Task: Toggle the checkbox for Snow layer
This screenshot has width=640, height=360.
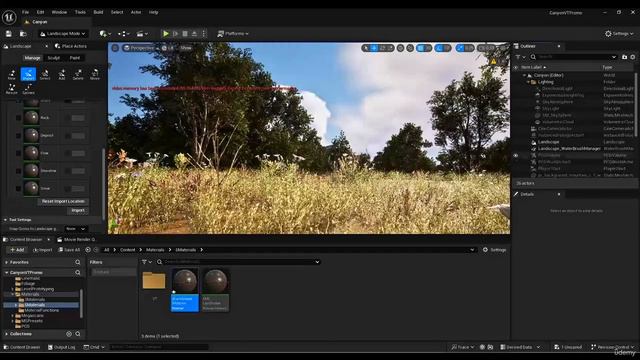Action: click(x=18, y=189)
